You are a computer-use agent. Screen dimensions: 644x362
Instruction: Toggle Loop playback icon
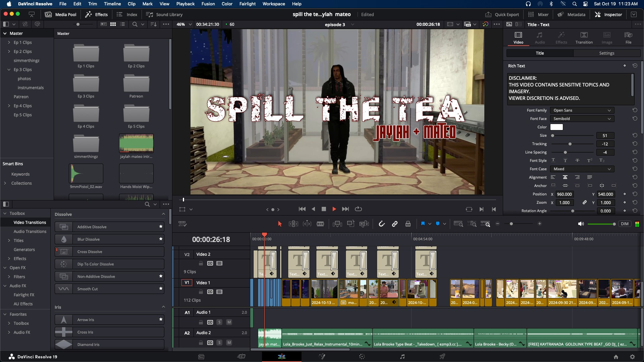[358, 209]
